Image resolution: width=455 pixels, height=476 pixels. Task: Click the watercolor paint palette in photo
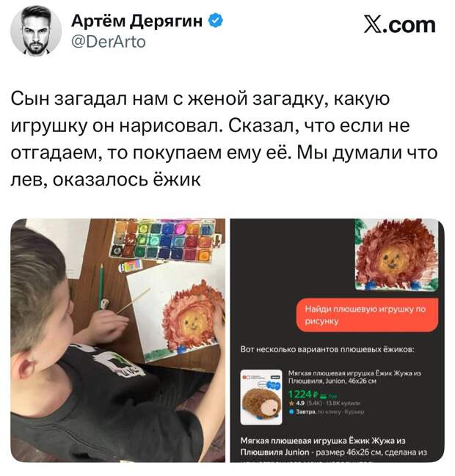tap(164, 240)
